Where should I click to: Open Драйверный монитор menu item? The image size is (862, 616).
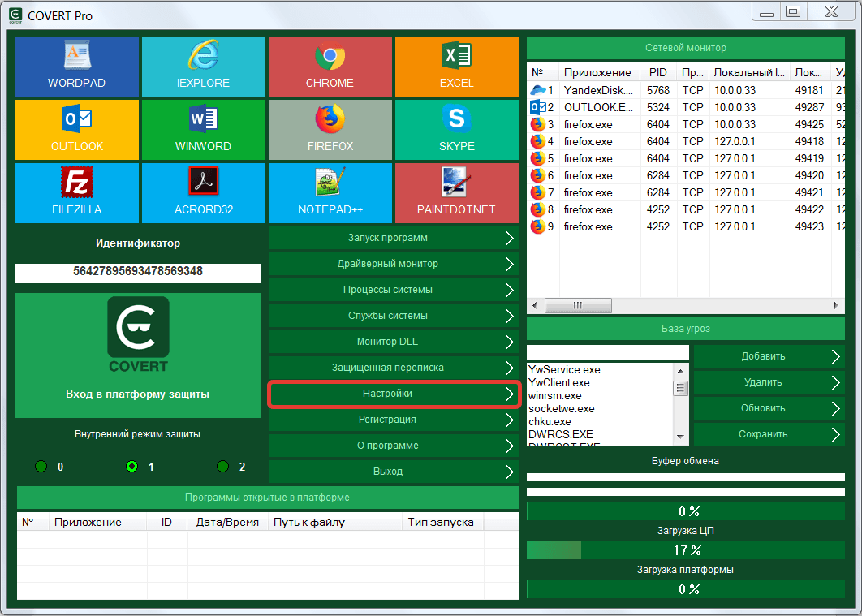[x=394, y=264]
